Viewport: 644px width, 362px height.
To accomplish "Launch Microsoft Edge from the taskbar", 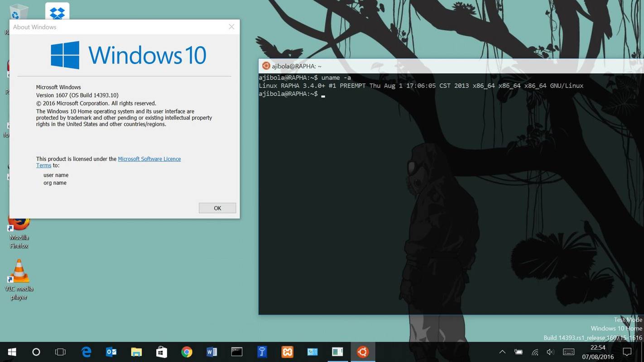I will 86,352.
